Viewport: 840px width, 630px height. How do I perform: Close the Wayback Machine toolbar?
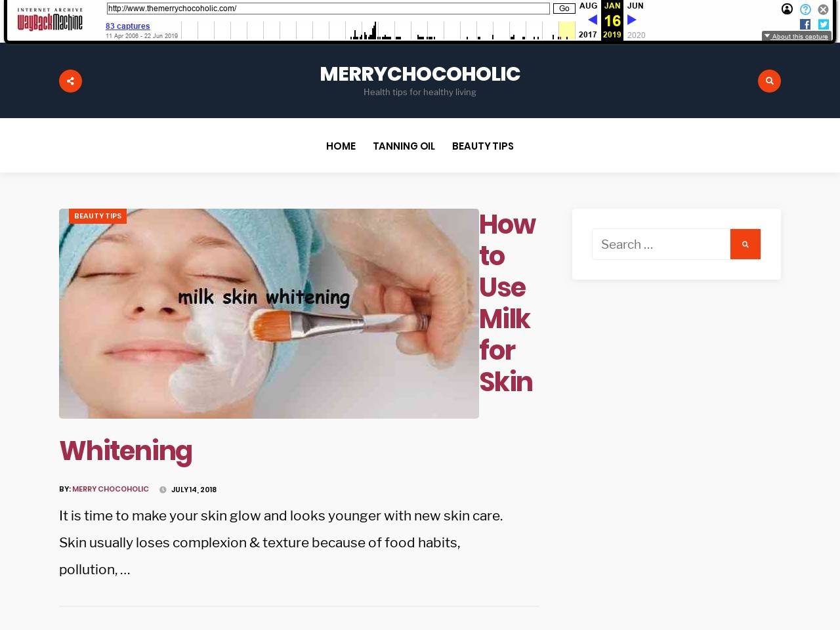[x=823, y=9]
